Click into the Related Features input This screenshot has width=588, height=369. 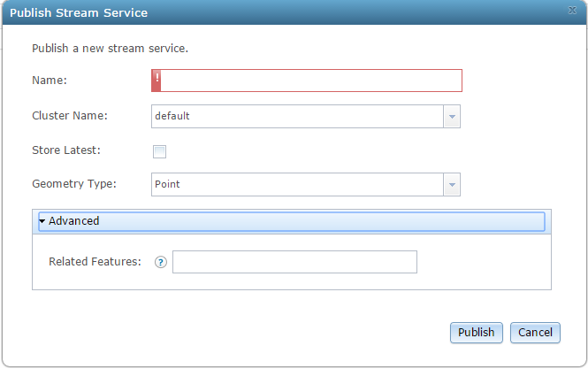(294, 262)
